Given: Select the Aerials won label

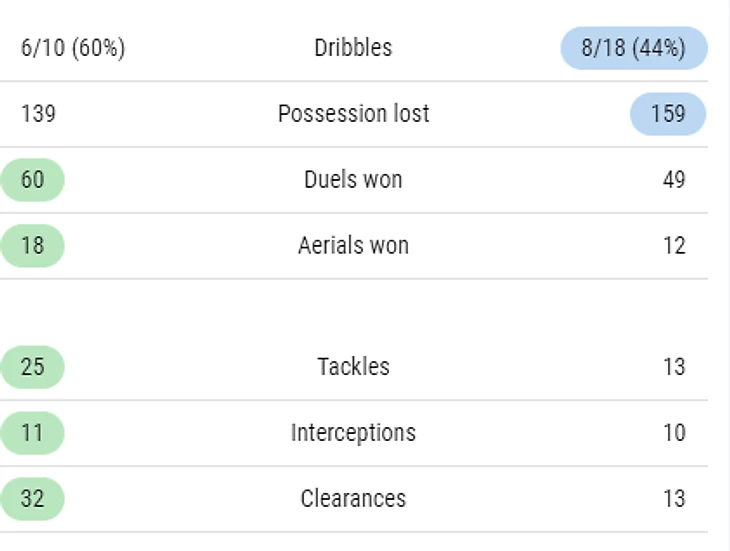Looking at the screenshot, I should [353, 246].
